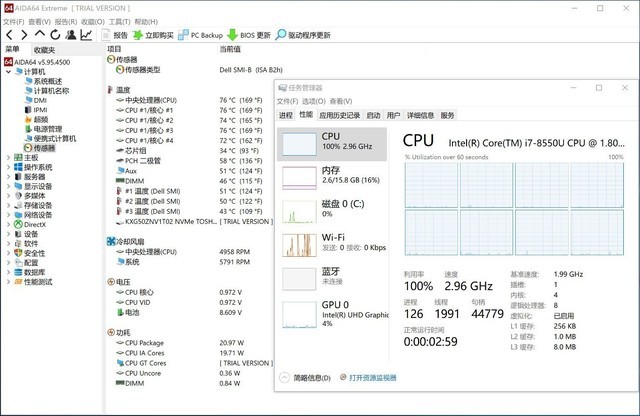This screenshot has width=640, height=416.
Task: Switch to the 收藏夹 favorites tab
Action: 44,50
